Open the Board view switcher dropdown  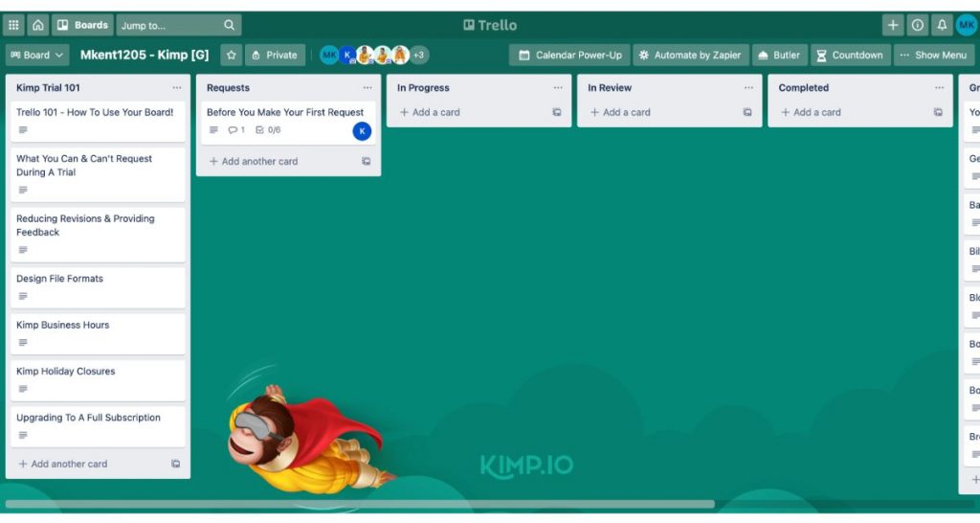pyautogui.click(x=37, y=55)
